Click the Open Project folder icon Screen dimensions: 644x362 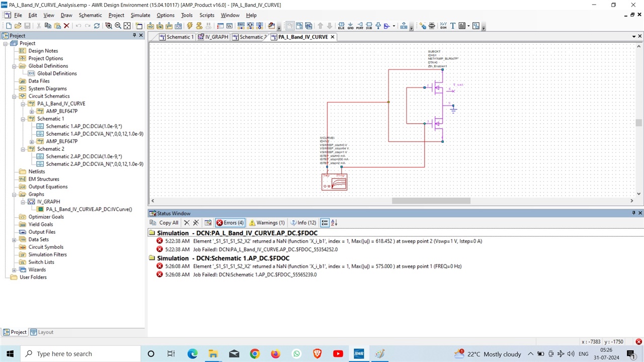point(18,26)
